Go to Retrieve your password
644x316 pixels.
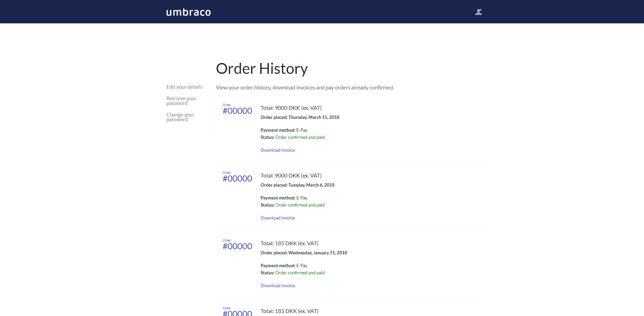tap(181, 101)
